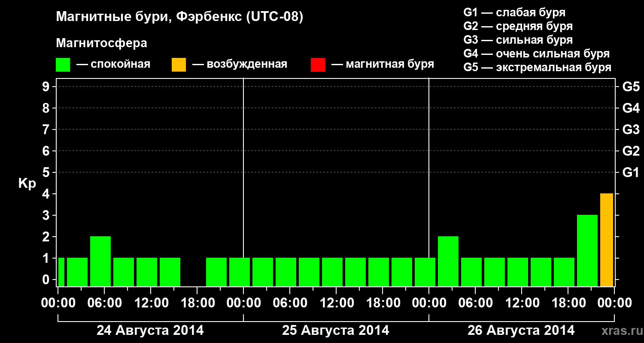Image resolution: width=644 pixels, height=343 pixels.
Task: Click 'G5 — экстремальная буря' legend line
Action: 537,67
